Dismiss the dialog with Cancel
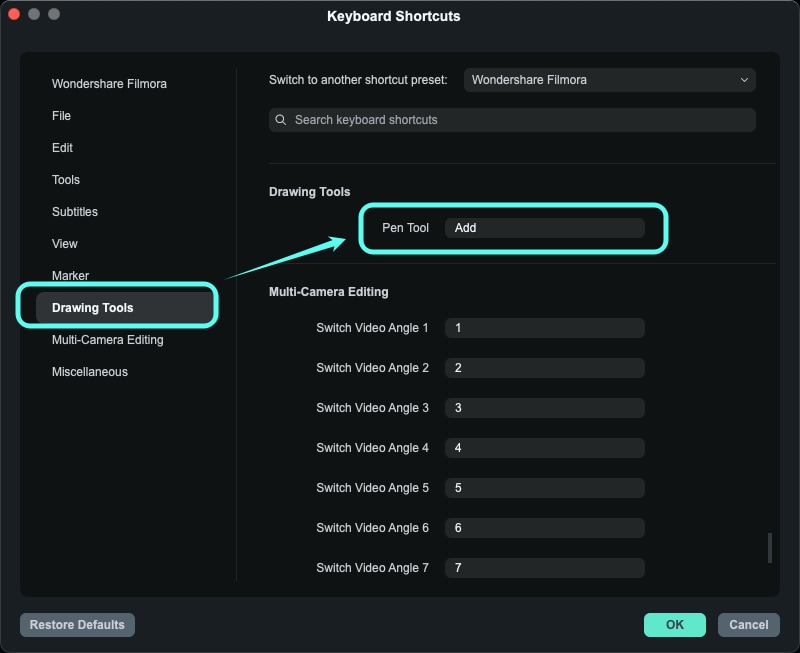 pos(748,624)
